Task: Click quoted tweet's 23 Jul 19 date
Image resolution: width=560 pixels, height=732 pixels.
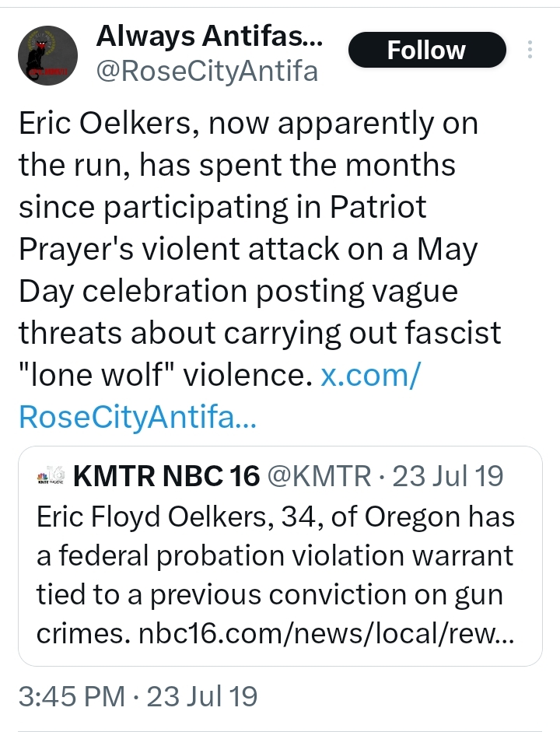Action: pyautogui.click(x=448, y=476)
